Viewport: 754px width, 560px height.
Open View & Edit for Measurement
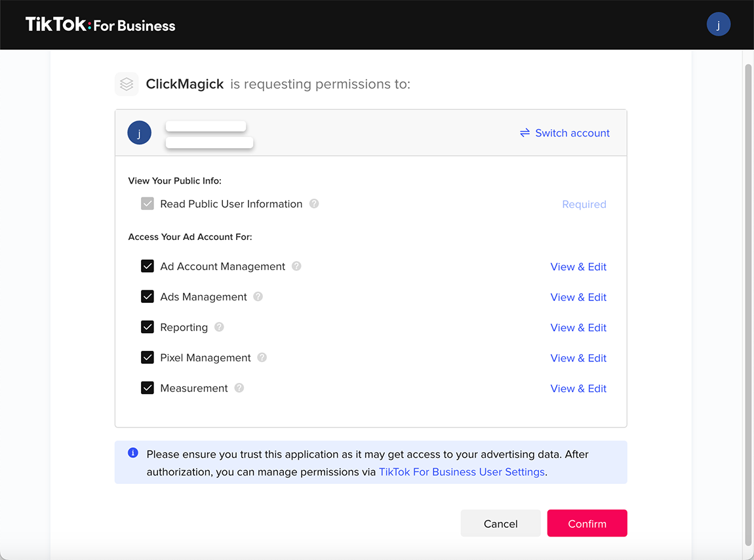578,389
